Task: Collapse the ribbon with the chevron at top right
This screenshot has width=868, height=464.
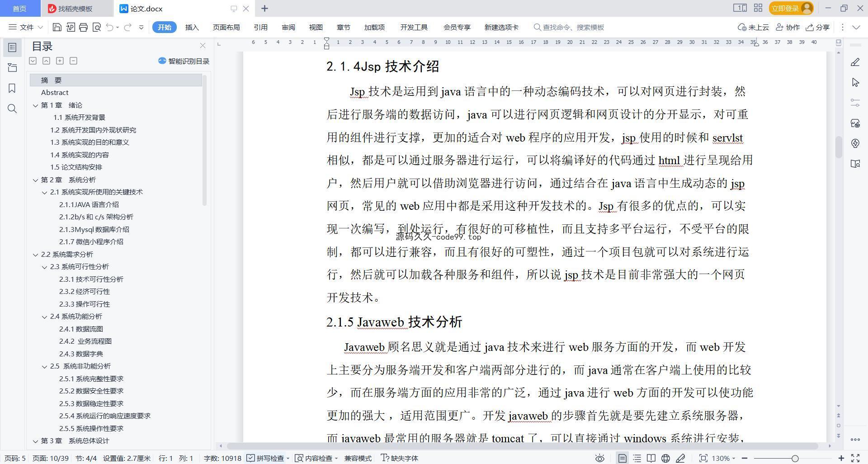Action: click(x=856, y=27)
